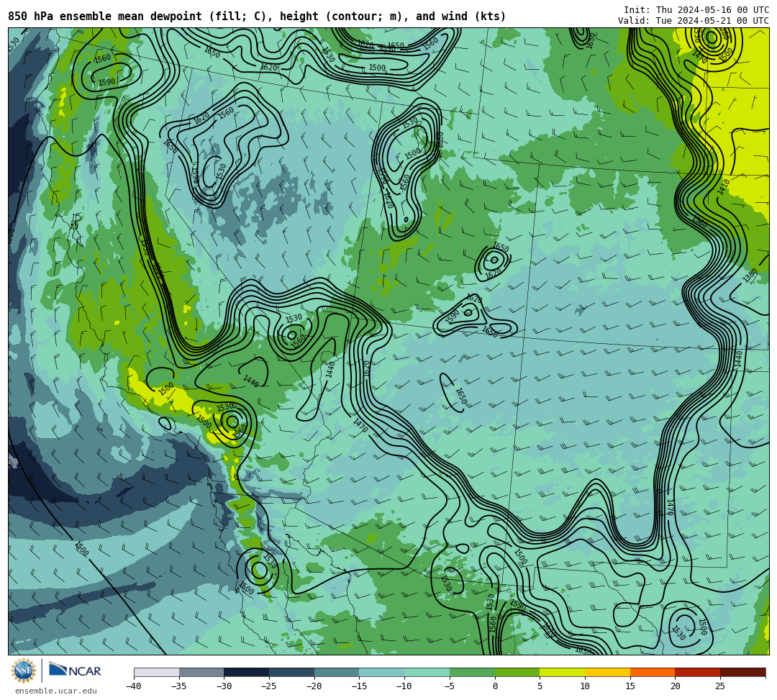This screenshot has width=777, height=700.
Task: Click the 1410 height contour label
Action: tap(724, 187)
